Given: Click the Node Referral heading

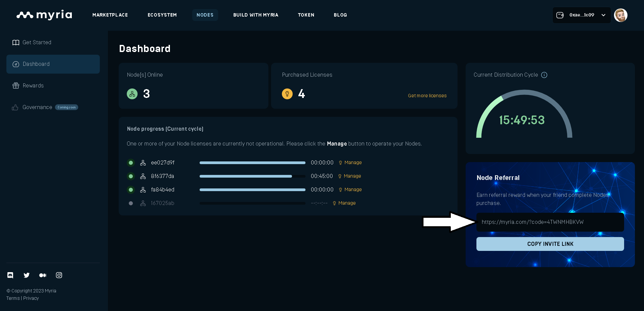Looking at the screenshot, I should (x=498, y=178).
